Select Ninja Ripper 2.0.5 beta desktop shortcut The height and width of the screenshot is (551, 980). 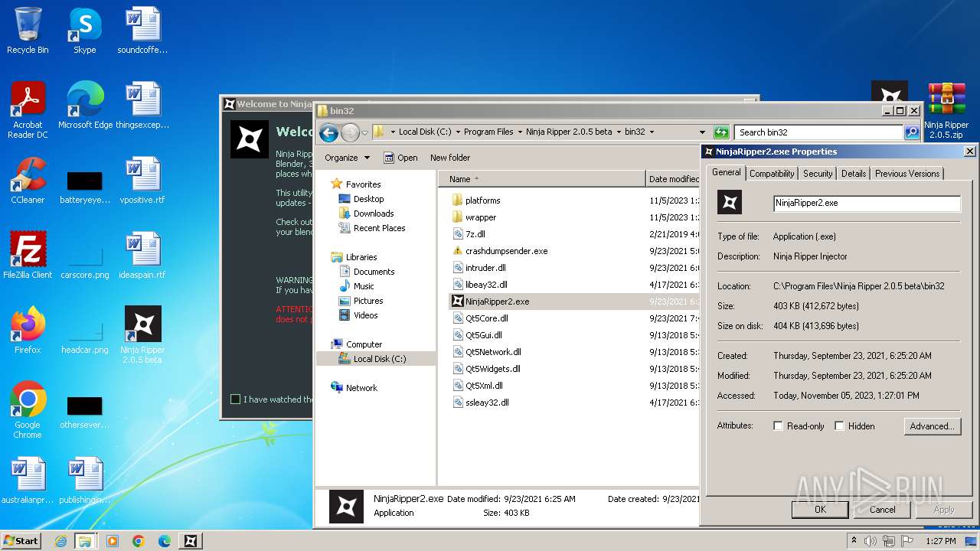pyautogui.click(x=142, y=335)
